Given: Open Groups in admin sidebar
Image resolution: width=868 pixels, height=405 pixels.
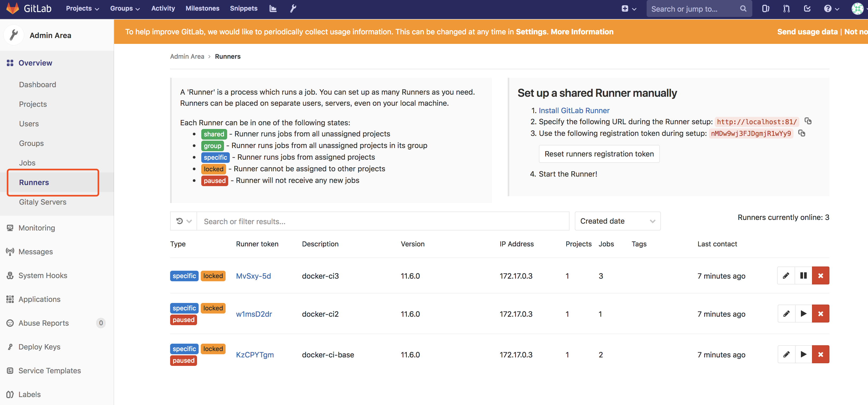Looking at the screenshot, I should click(31, 143).
